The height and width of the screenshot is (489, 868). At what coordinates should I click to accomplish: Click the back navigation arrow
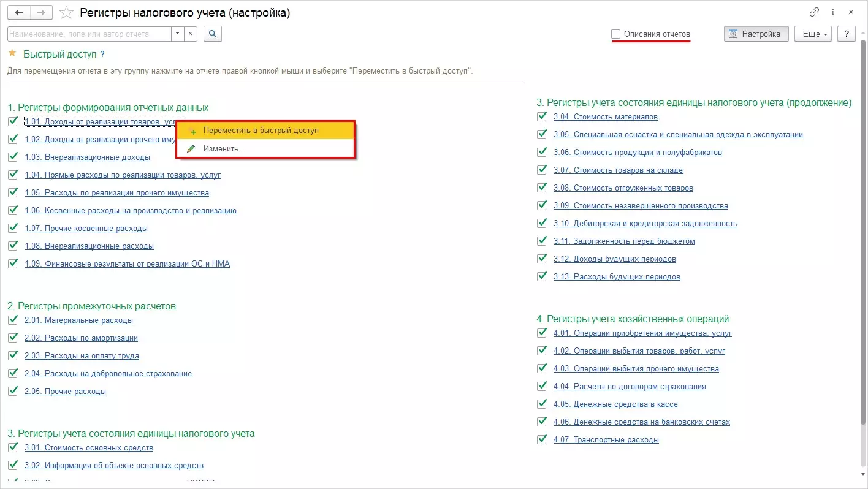(19, 13)
